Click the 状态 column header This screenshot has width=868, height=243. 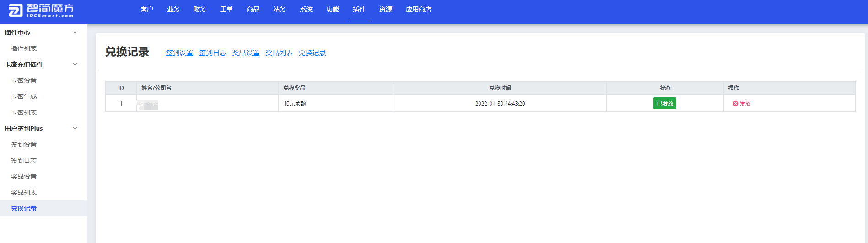665,88
